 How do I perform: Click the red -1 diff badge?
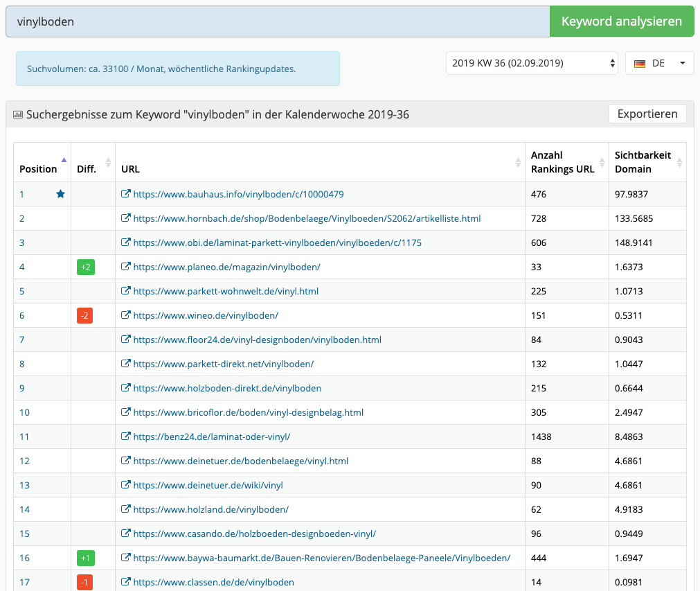point(85,582)
